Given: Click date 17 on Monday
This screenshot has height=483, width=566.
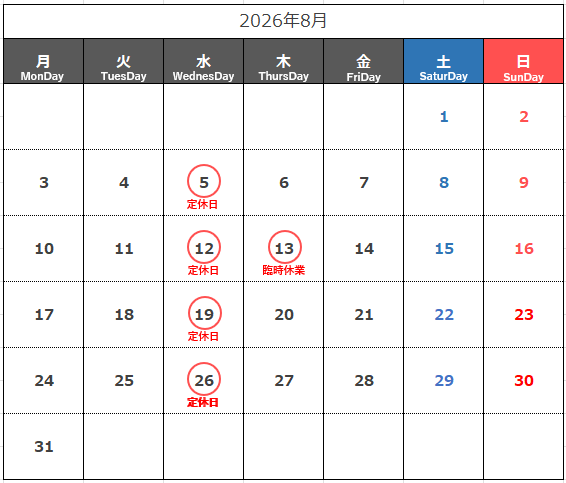Looking at the screenshot, I should [44, 315].
